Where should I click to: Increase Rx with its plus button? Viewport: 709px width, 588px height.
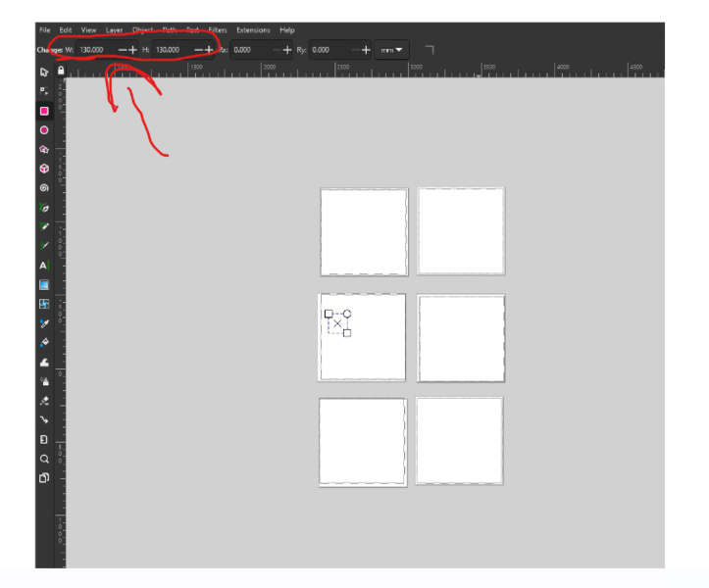click(x=287, y=50)
